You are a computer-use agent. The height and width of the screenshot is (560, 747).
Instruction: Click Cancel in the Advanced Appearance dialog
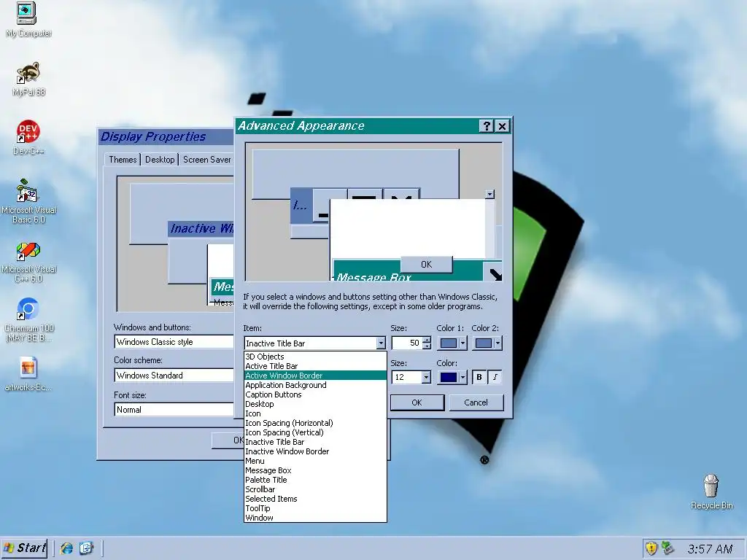point(476,402)
